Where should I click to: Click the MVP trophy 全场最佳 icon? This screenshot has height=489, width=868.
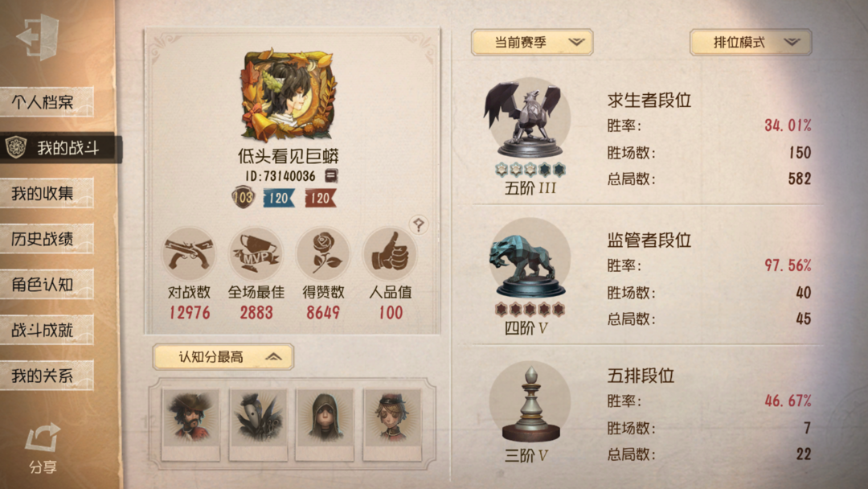tap(256, 254)
